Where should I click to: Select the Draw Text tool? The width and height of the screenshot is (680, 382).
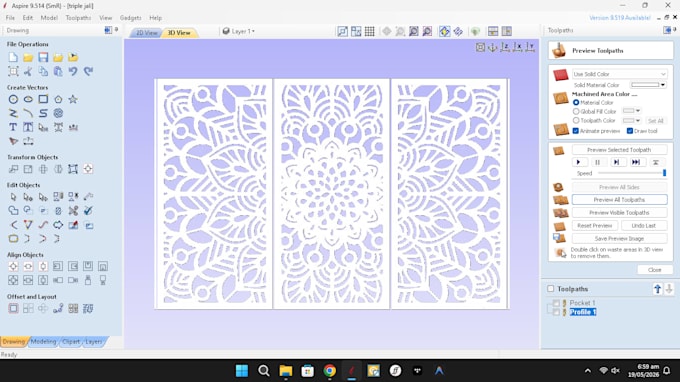pos(13,127)
